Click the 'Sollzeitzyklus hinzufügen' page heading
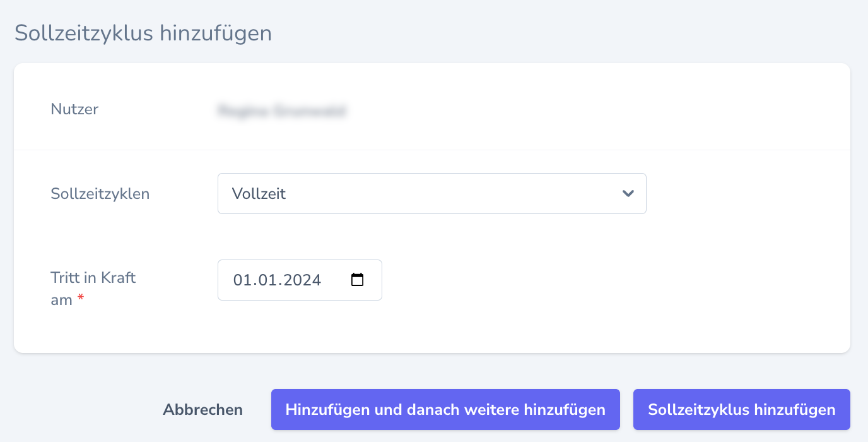 pyautogui.click(x=143, y=33)
